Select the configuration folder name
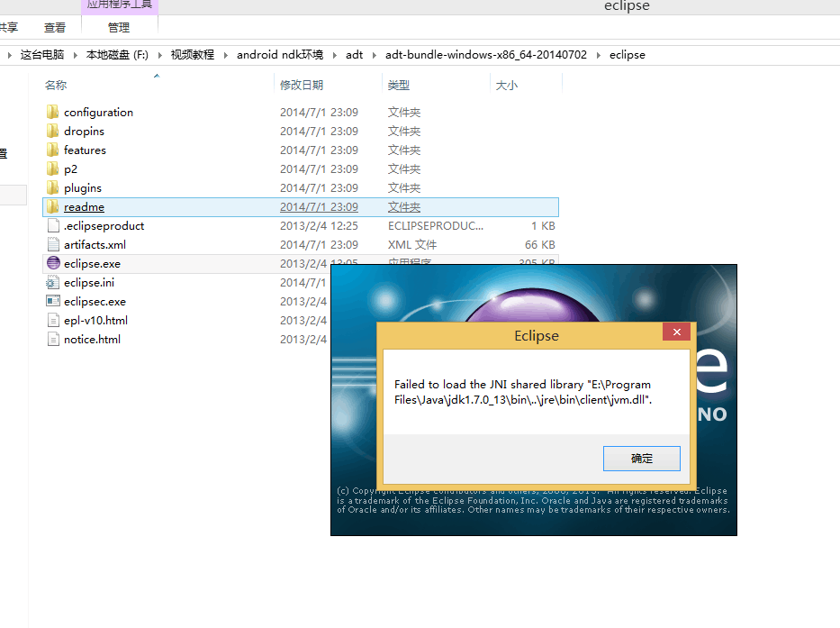 pos(98,112)
